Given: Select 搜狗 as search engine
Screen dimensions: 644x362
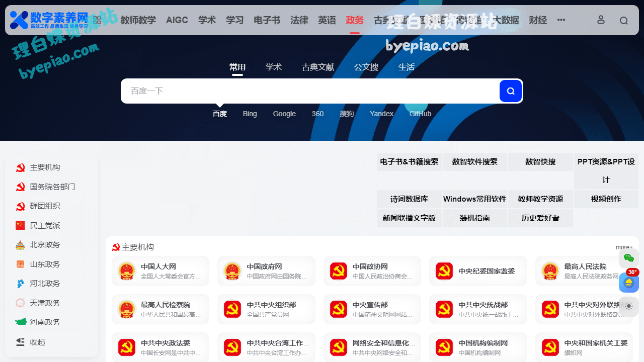Looking at the screenshot, I should click(x=347, y=114).
